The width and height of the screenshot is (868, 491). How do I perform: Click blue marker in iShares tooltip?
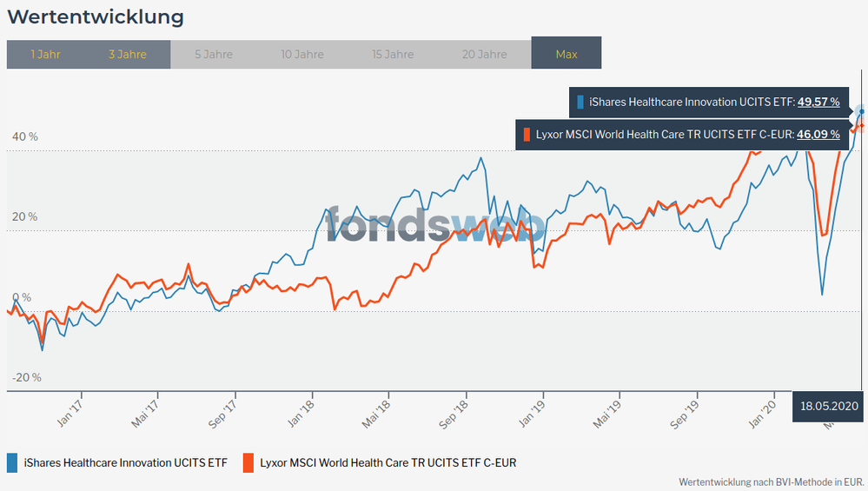click(580, 103)
